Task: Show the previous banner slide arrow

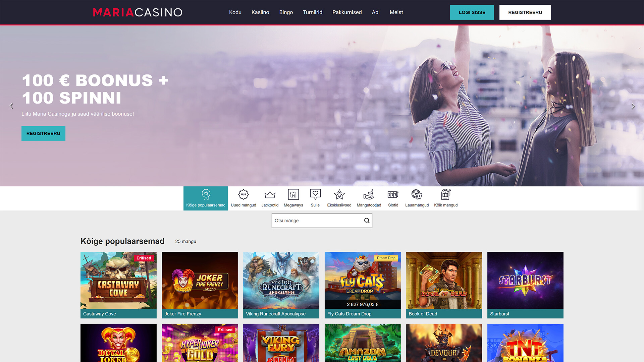Action: [x=11, y=106]
